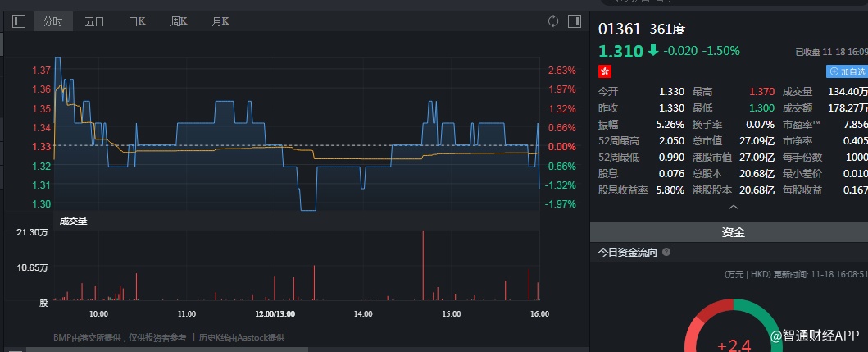Open the 五日 five-day chart tab
The image size is (868, 352).
click(94, 21)
